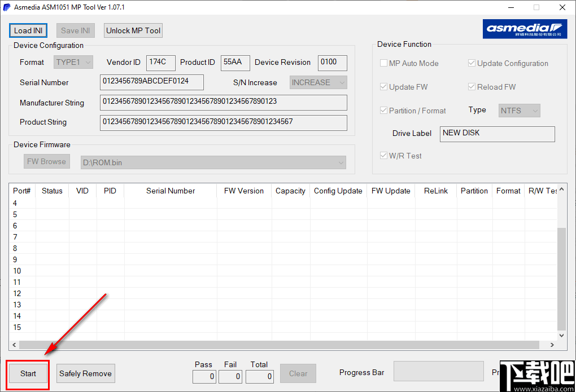Image resolution: width=576 pixels, height=392 pixels.
Task: Toggle the Update Configuration checkbox
Action: tap(472, 63)
